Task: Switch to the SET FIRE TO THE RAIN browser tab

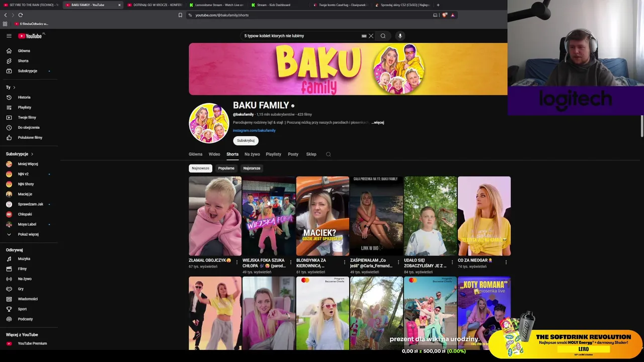Action: tap(31, 5)
